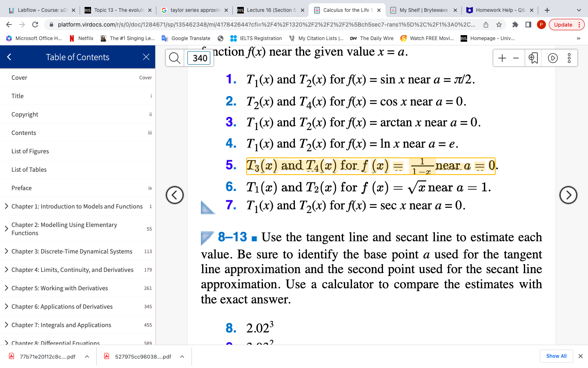The width and height of the screenshot is (588, 368).
Task: Zoom in with the plus icon
Action: (502, 58)
